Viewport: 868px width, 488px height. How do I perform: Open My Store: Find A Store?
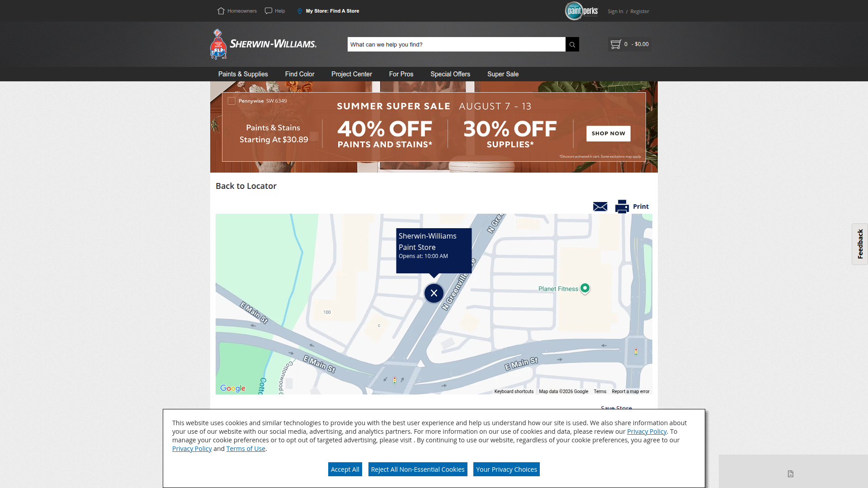[x=333, y=11]
